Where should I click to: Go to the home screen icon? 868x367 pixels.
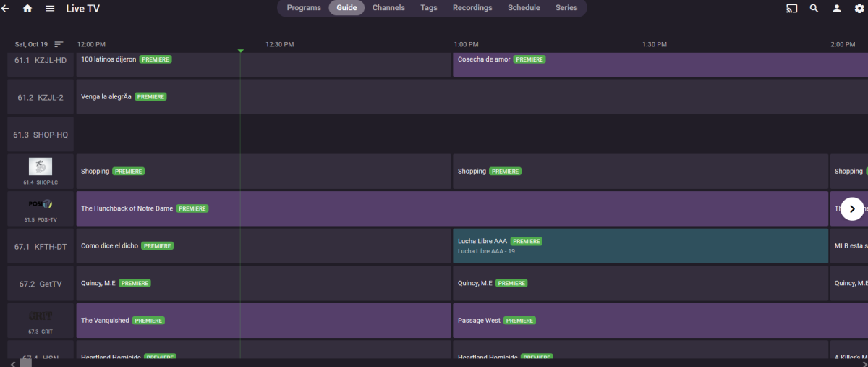click(27, 9)
